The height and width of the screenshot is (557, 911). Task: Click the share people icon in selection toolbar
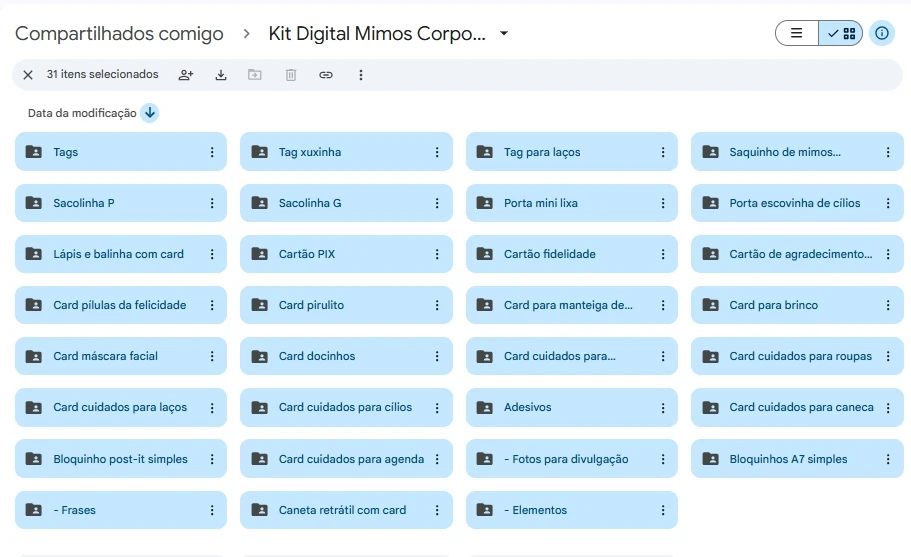tap(185, 75)
